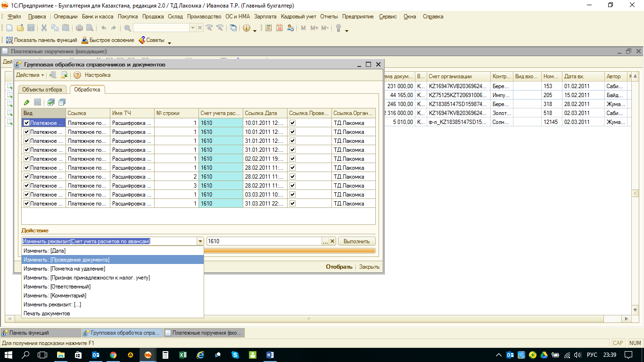This screenshot has width=644, height=362.
Task: Open Excel from Windows taskbar
Action: pos(183,354)
